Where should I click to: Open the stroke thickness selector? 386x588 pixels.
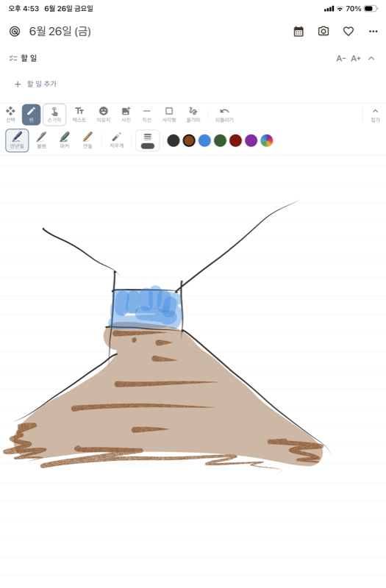tap(148, 140)
